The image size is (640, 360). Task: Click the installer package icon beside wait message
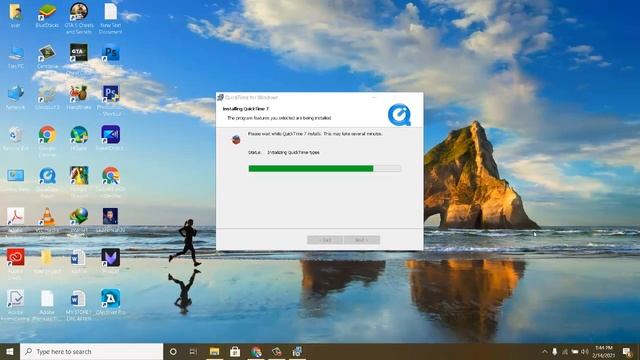click(236, 140)
